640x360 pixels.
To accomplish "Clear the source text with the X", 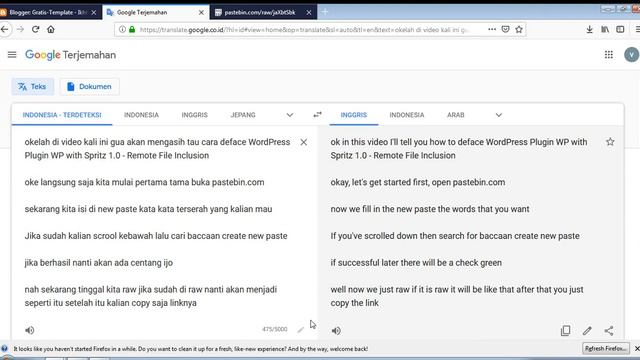I will coord(304,142).
